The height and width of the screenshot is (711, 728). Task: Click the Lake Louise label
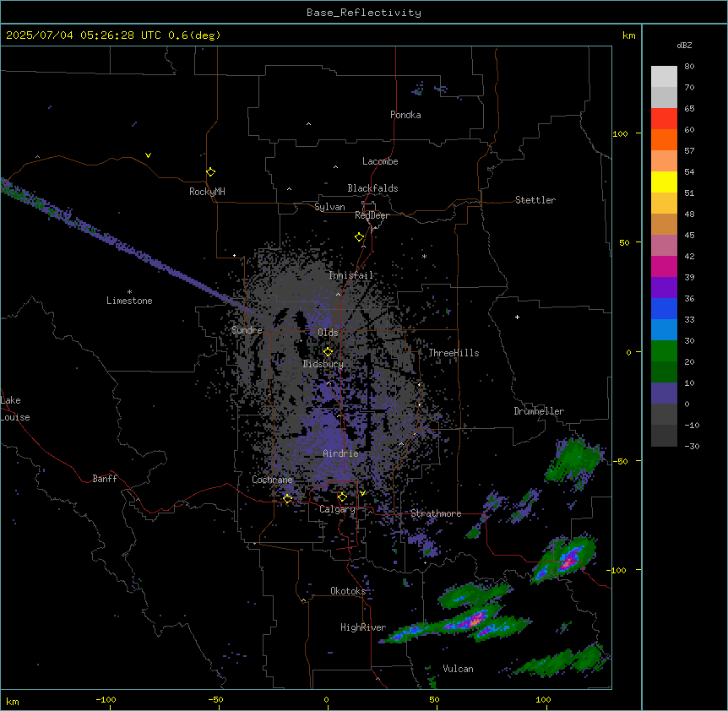(x=14, y=409)
